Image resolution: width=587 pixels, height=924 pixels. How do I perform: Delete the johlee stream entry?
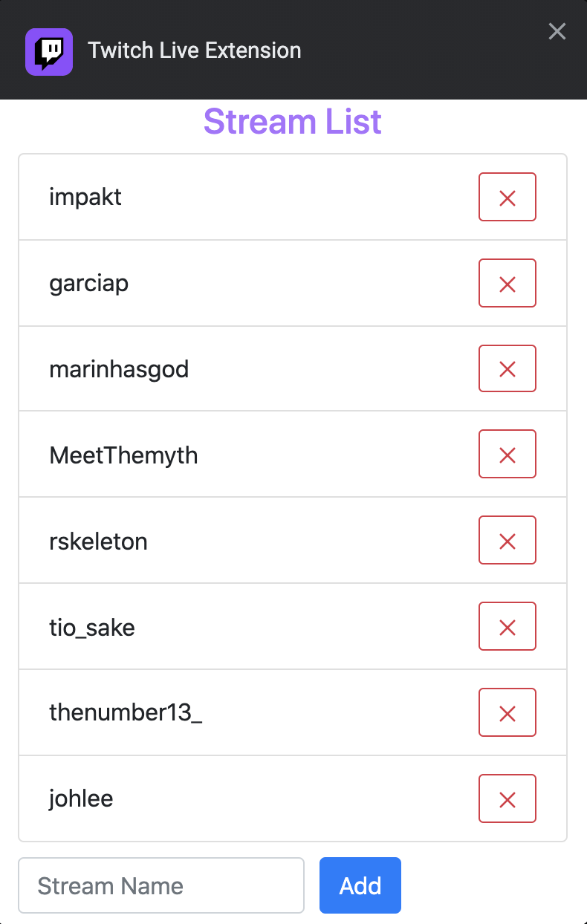tap(507, 799)
